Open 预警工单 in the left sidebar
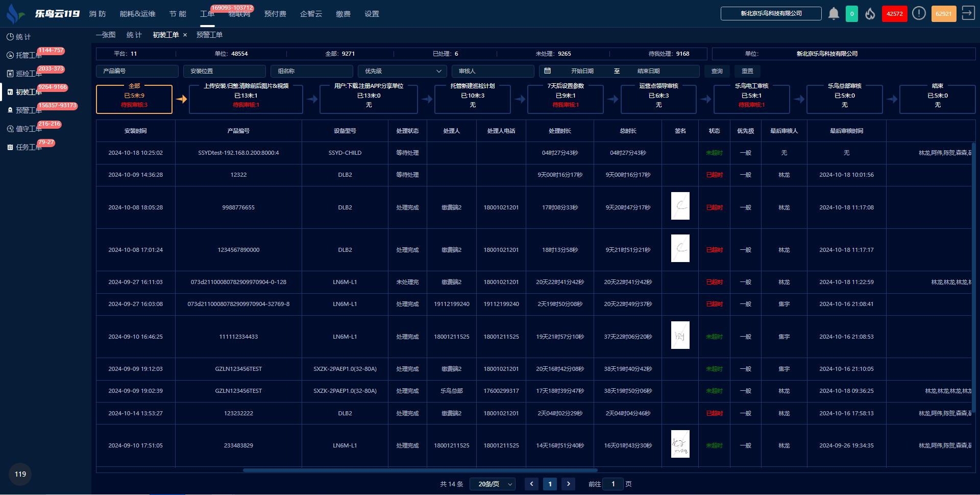 pos(28,110)
